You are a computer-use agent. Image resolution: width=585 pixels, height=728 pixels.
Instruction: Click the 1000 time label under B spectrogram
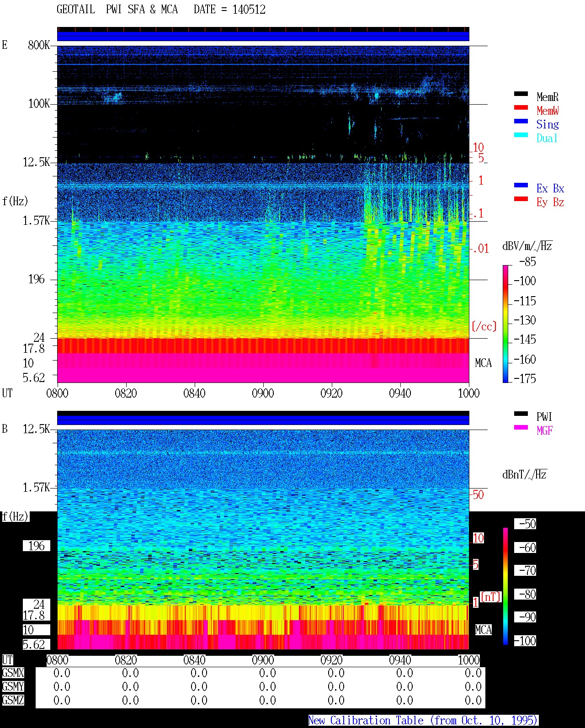point(468,660)
